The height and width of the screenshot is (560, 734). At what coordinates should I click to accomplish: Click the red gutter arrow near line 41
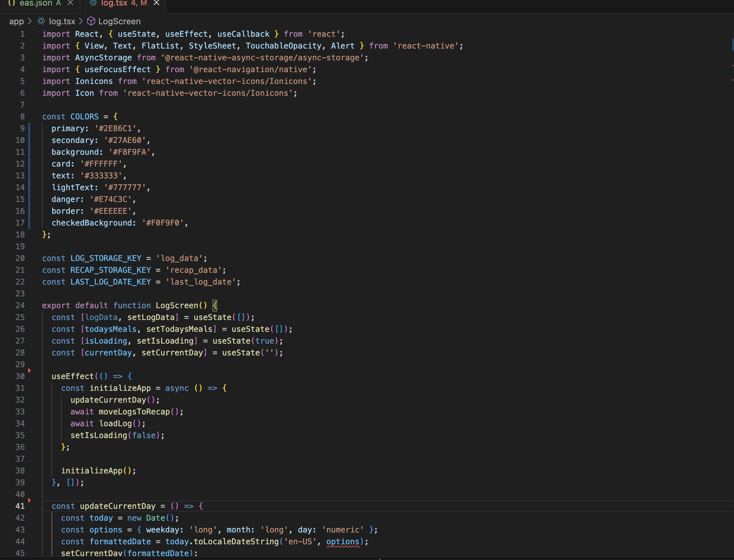coord(29,500)
